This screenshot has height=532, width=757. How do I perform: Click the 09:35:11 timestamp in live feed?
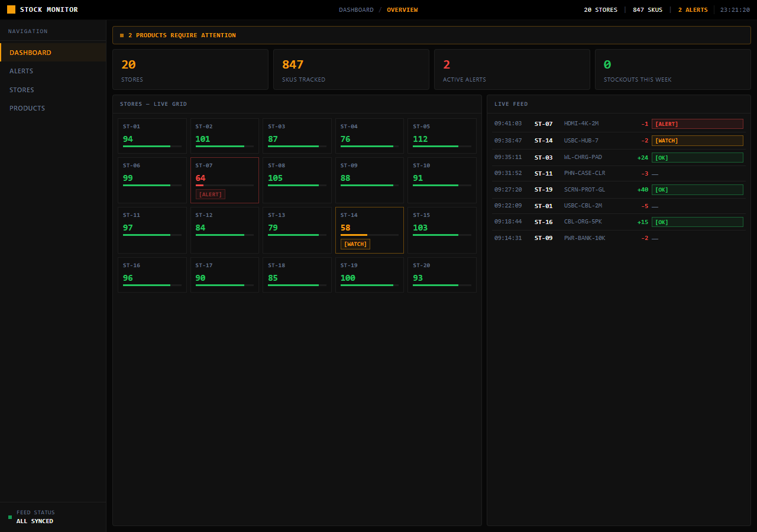(508, 157)
